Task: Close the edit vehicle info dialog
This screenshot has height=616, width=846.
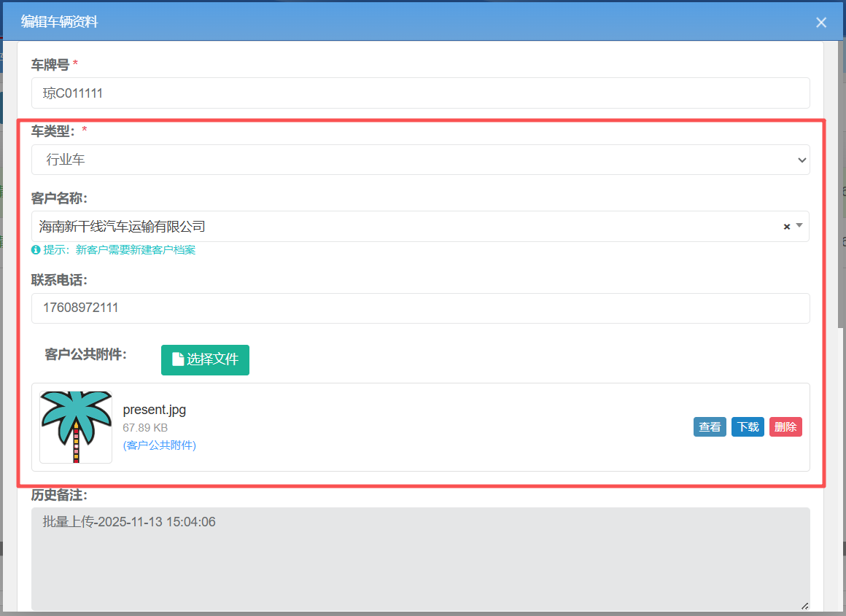Action: (x=821, y=23)
